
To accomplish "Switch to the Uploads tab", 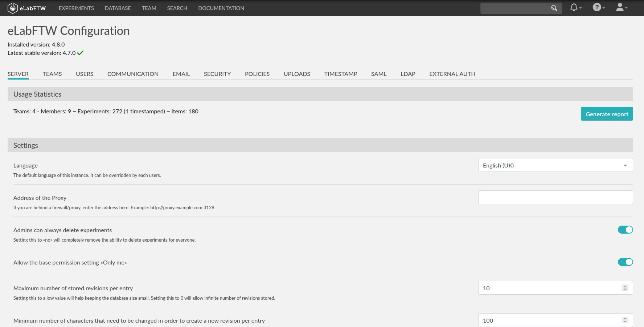I will point(297,74).
